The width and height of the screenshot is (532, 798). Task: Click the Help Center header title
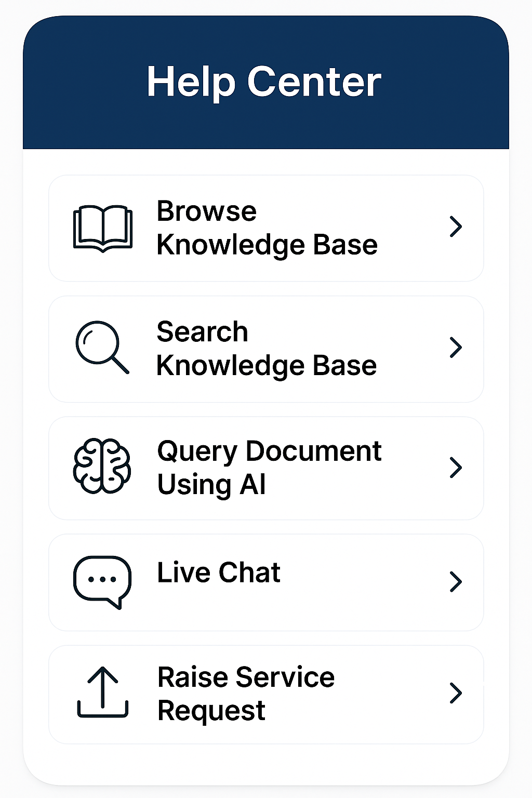point(264,82)
